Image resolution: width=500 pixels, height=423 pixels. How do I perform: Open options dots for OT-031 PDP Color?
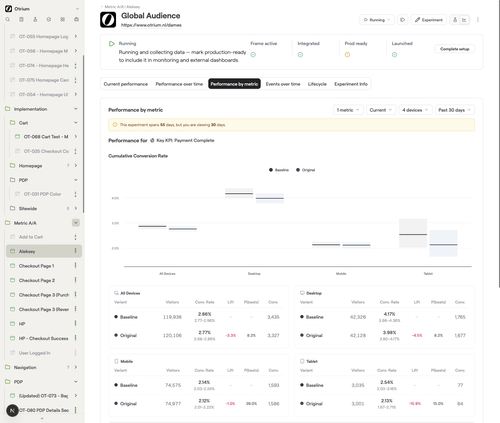(75, 194)
